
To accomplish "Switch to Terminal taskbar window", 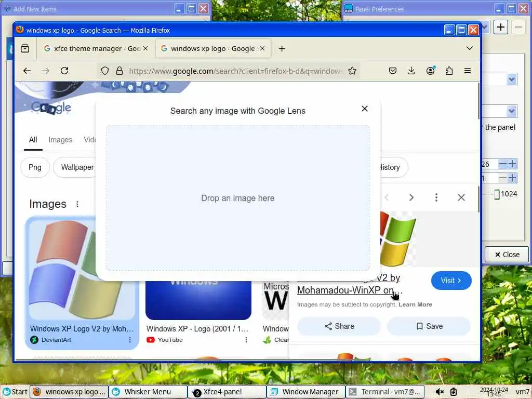I will tap(385, 392).
